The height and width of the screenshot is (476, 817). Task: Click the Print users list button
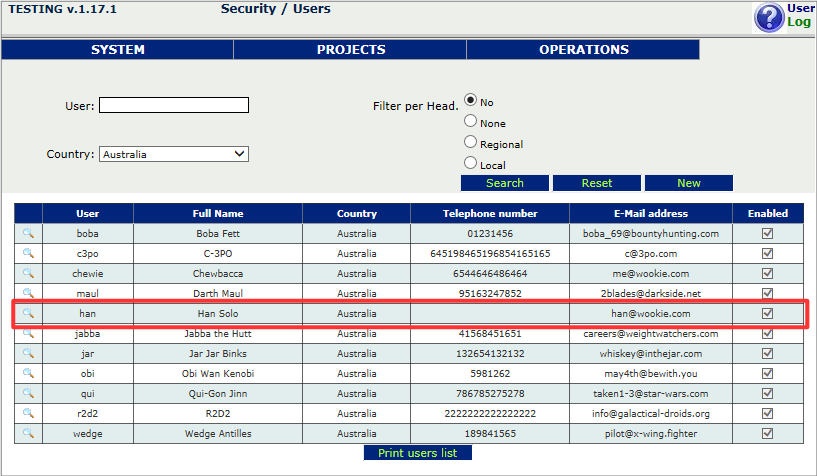[x=417, y=453]
